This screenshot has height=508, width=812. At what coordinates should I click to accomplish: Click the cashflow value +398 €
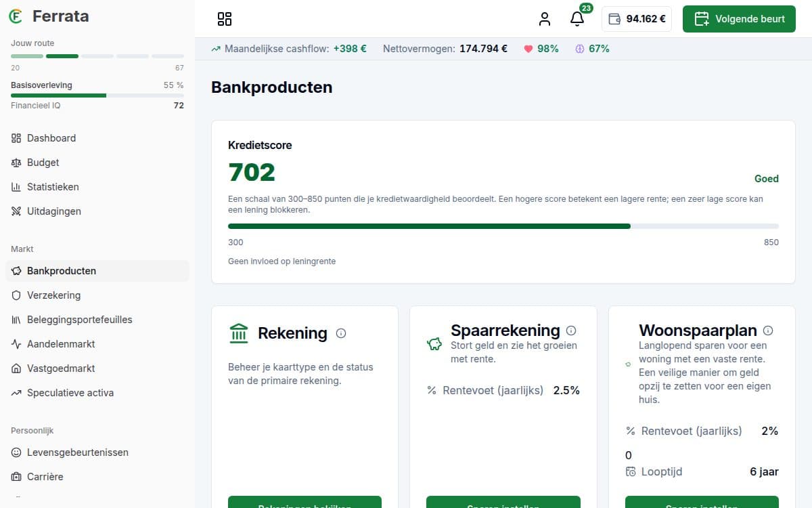pos(350,49)
